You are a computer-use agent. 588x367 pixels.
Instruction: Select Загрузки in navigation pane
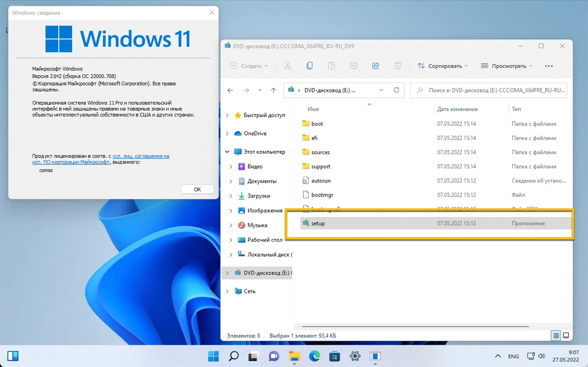pos(259,196)
